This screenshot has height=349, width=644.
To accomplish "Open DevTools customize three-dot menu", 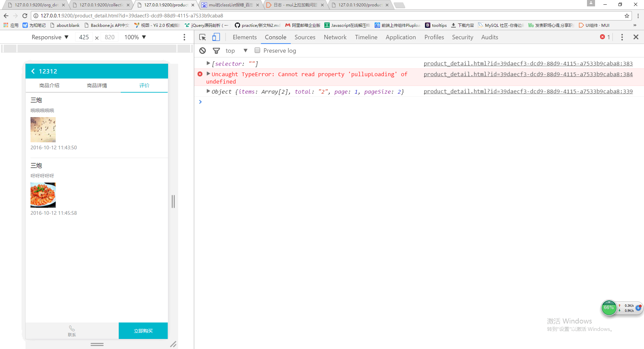I will tap(622, 37).
